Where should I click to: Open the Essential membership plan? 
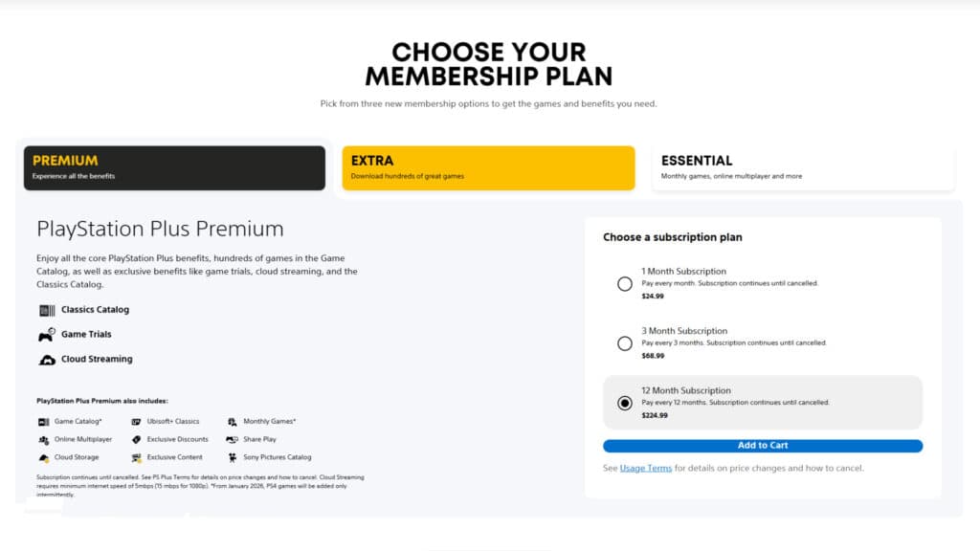click(x=802, y=167)
